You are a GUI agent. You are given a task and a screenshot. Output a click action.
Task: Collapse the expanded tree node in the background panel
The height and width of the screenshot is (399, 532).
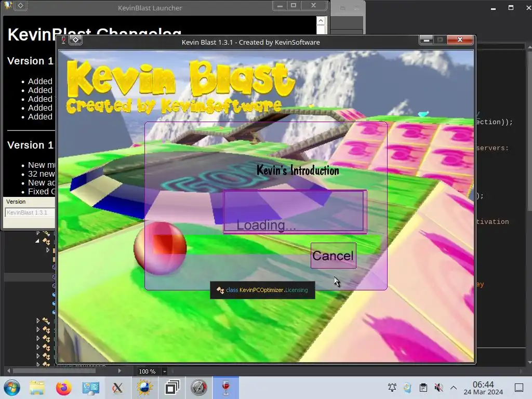[37, 241]
